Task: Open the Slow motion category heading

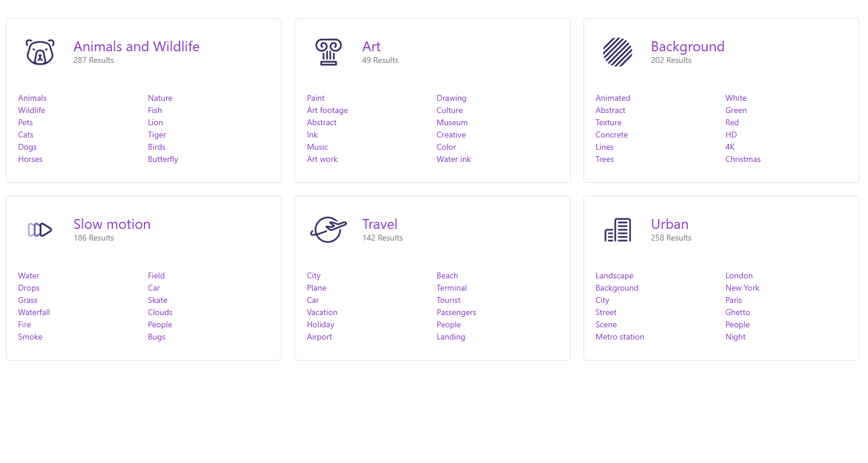Action: coord(112,224)
